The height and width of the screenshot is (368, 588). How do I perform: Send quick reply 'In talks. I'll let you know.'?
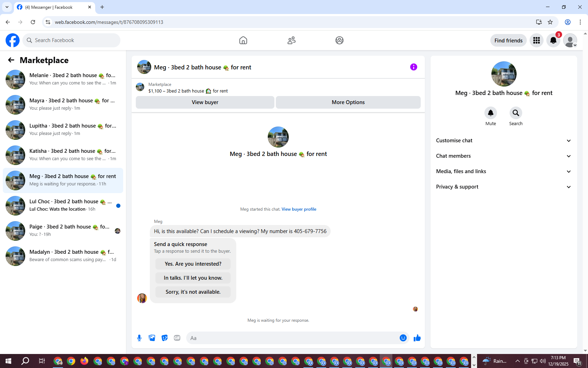[x=193, y=278]
